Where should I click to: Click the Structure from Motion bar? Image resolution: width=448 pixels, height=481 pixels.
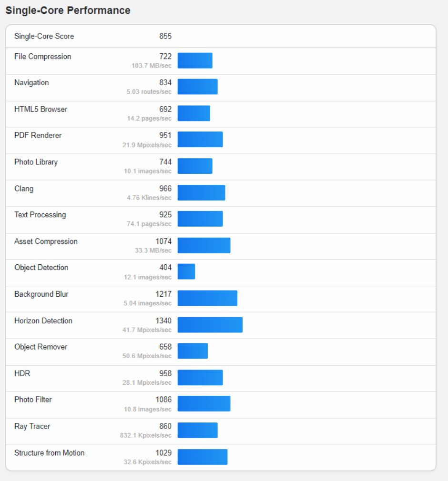click(203, 457)
